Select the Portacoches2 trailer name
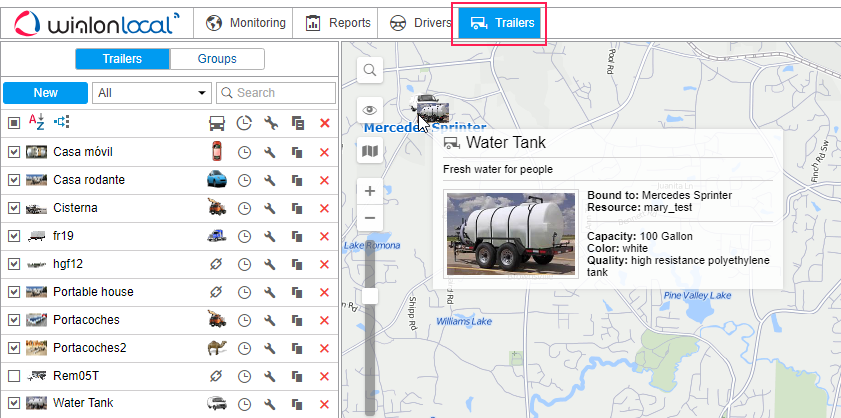841x418 pixels. [90, 348]
